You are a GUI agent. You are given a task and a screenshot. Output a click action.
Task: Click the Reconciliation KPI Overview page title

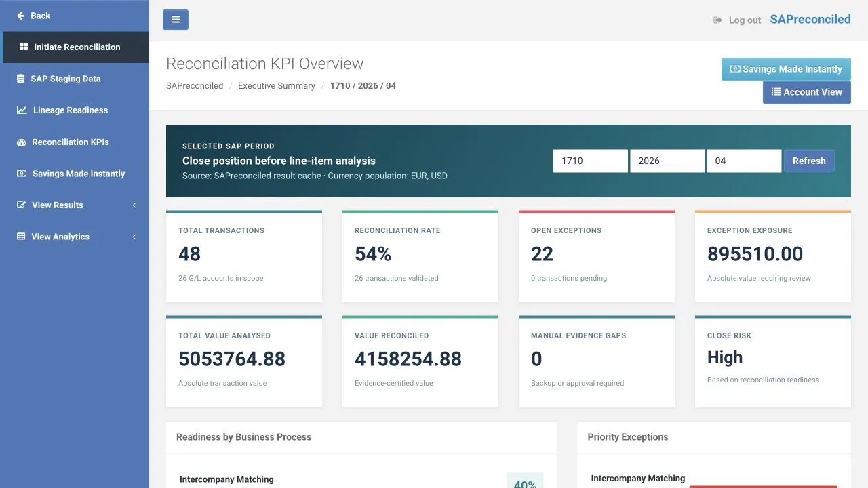click(264, 64)
